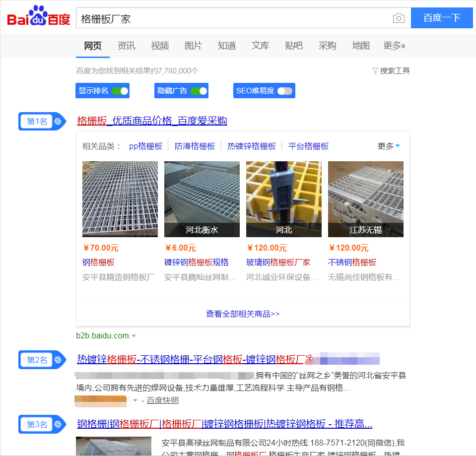Toggle the 隐藏广告 switch
The image size is (476, 456).
pos(199,91)
